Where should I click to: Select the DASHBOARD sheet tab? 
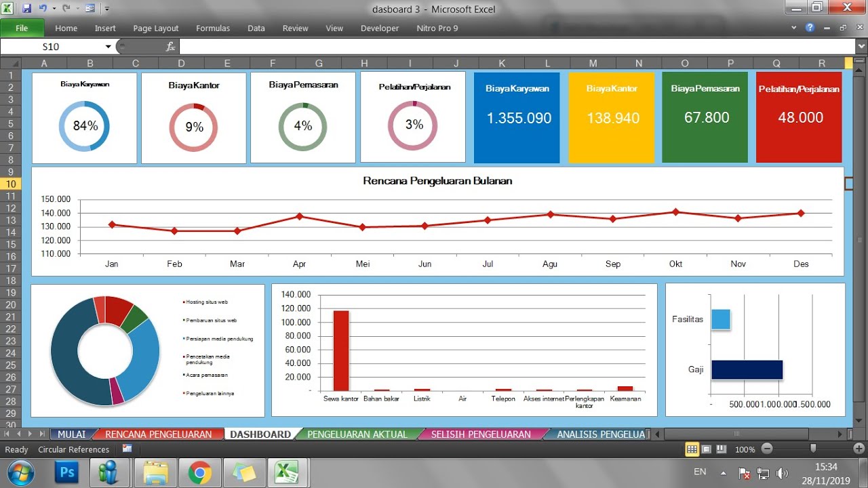[x=260, y=434]
